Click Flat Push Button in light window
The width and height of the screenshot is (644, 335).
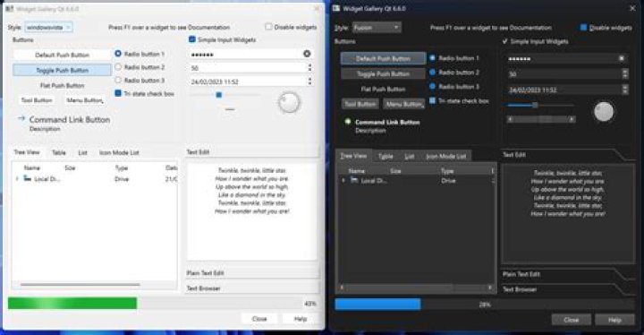click(x=62, y=86)
